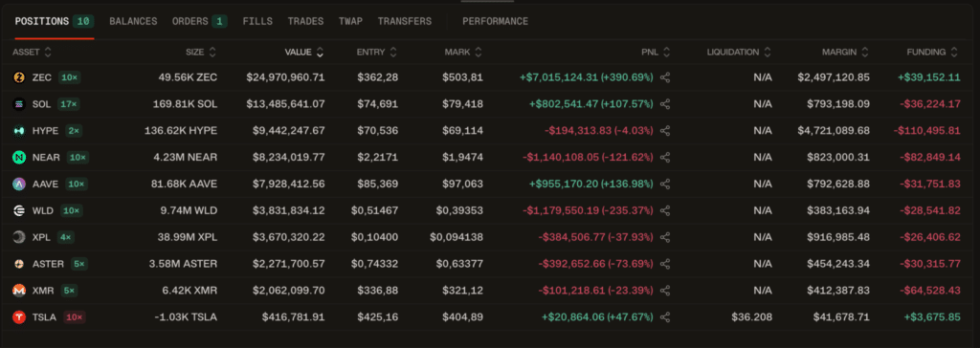Share the NEAR position PNL
The width and height of the screenshot is (980, 348).
click(x=665, y=158)
